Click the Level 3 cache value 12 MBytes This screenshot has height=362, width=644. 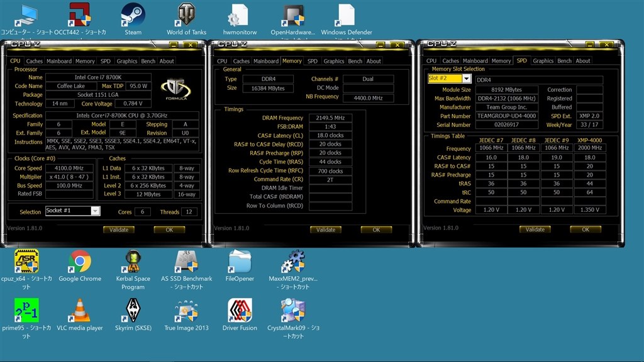click(148, 194)
